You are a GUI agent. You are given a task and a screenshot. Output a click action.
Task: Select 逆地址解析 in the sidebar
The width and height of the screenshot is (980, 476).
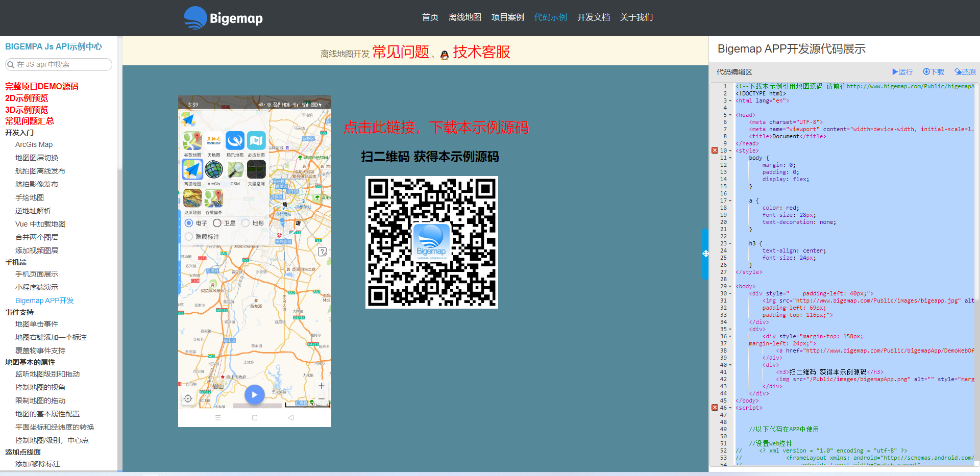pos(33,211)
